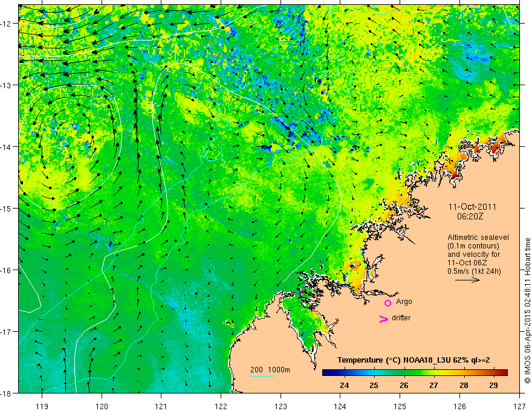Click the magenta Argo circle symbol
This screenshot has width=532, height=411.
(x=388, y=303)
